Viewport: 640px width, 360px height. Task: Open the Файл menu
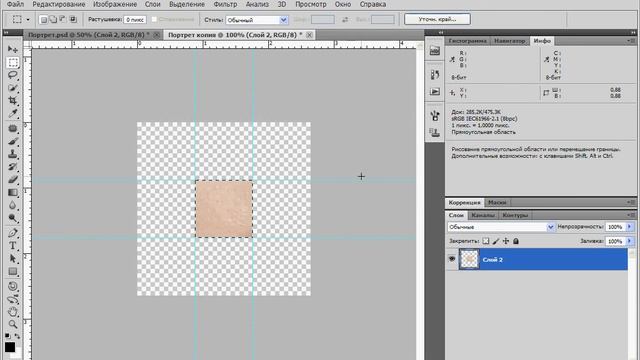(x=15, y=4)
